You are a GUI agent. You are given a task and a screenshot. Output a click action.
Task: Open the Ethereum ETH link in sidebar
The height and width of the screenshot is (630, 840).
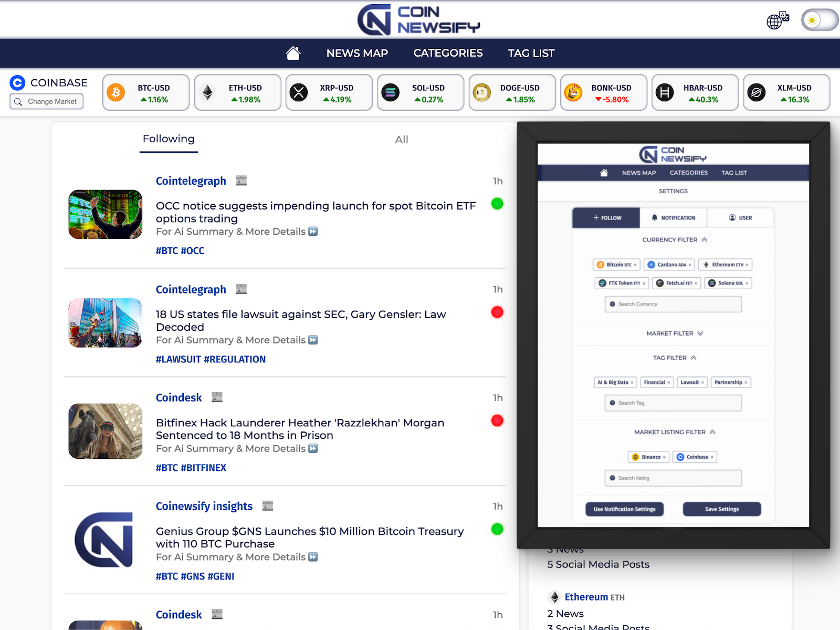pos(594,597)
